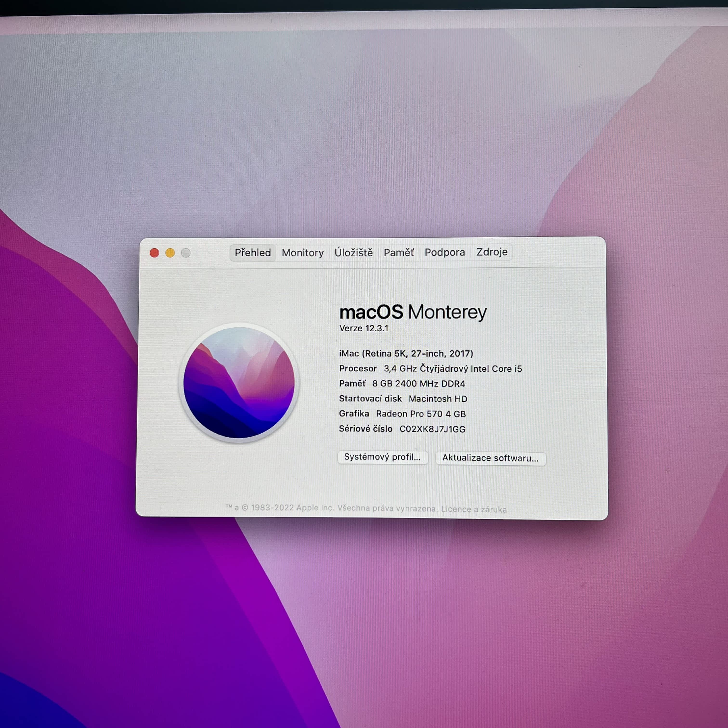Click the macOS Monterey heading
The height and width of the screenshot is (728, 728).
[x=413, y=312]
